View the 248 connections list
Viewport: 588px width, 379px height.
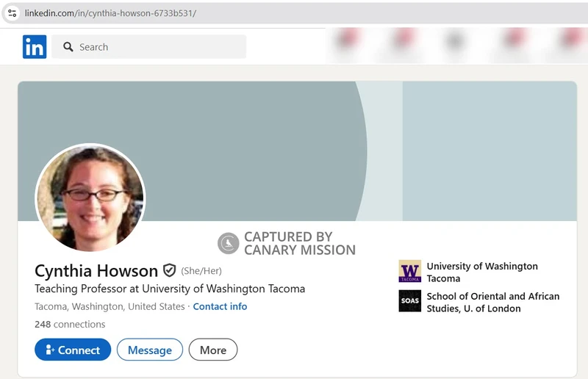70,324
